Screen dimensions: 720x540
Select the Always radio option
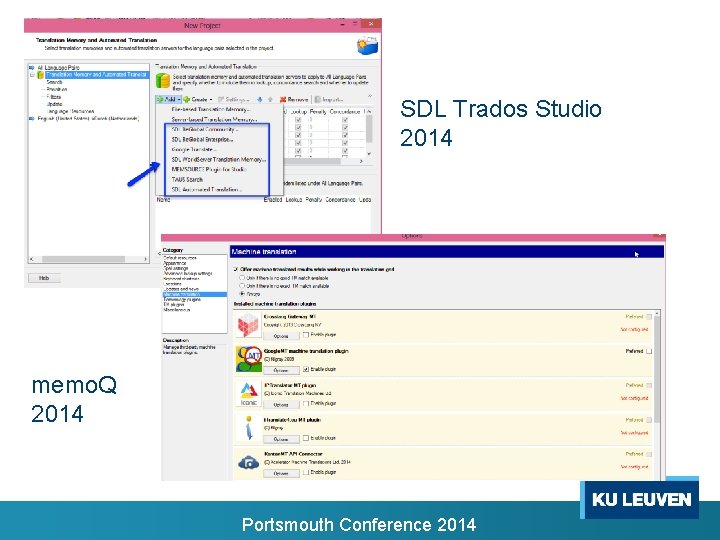242,293
